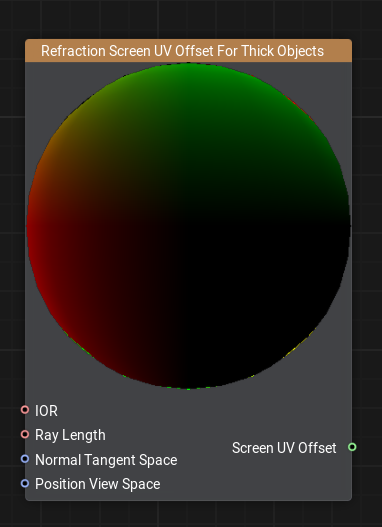
Task: Select the Ray Length input socket
Action: pos(25,434)
